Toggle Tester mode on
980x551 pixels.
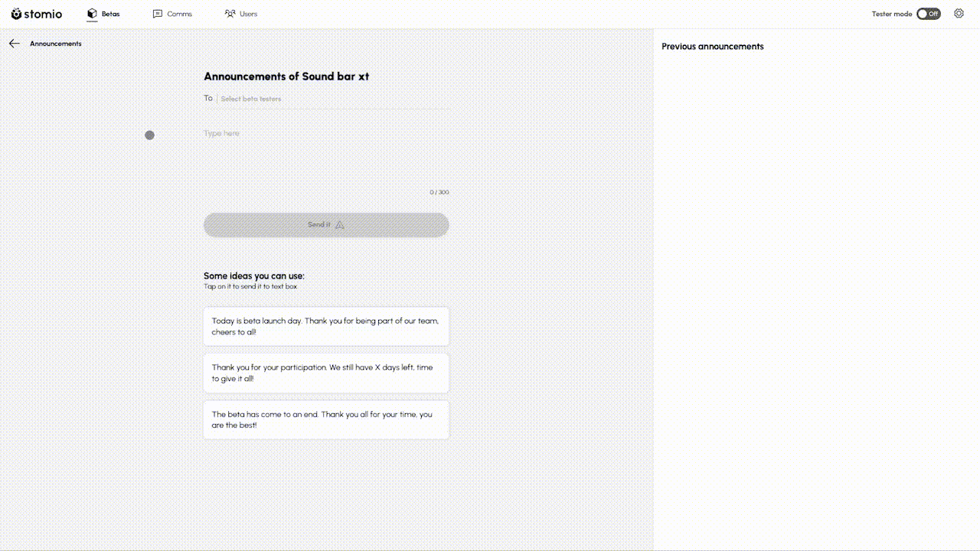[929, 13]
